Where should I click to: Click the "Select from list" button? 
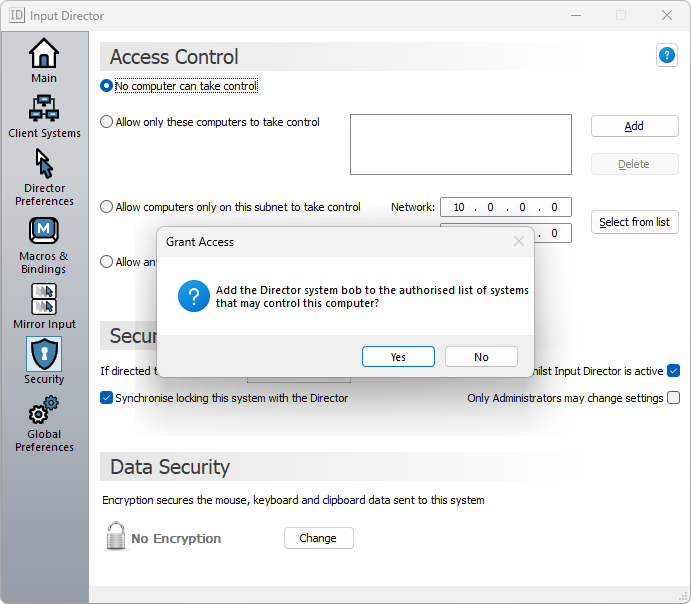pos(634,222)
